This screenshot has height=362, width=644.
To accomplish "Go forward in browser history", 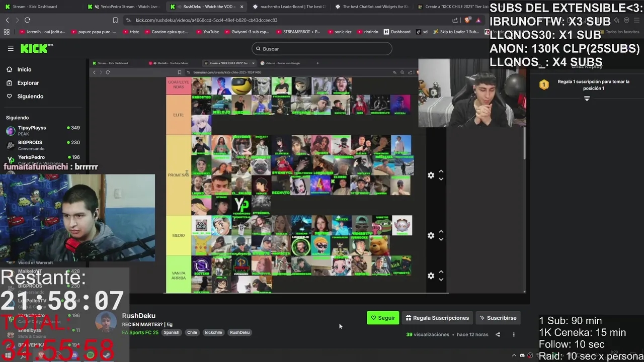I will [x=17, y=20].
